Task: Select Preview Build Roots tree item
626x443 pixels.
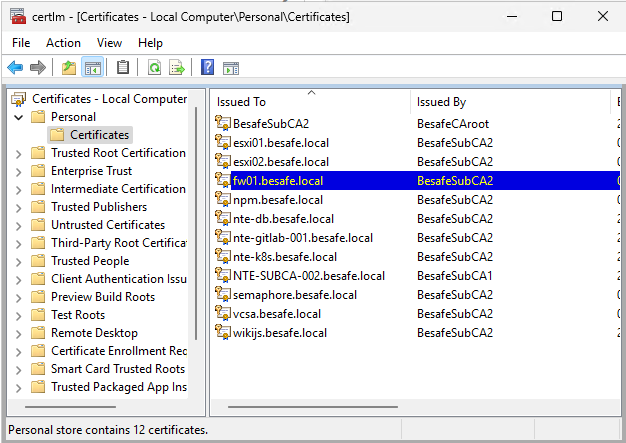Action: 103,297
